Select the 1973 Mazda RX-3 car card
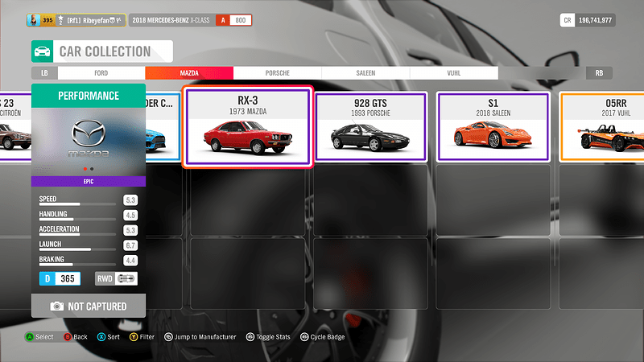Viewport: 644px width, 362px height. click(248, 127)
